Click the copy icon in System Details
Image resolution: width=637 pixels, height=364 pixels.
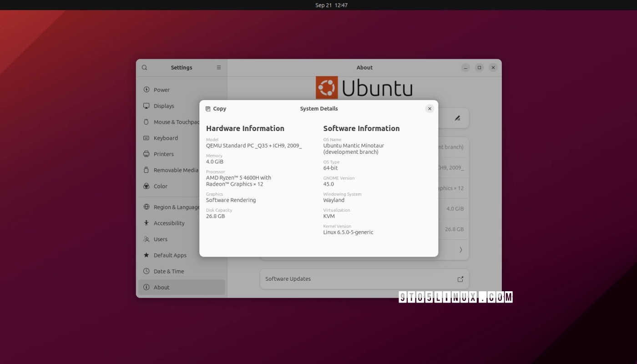tap(208, 109)
